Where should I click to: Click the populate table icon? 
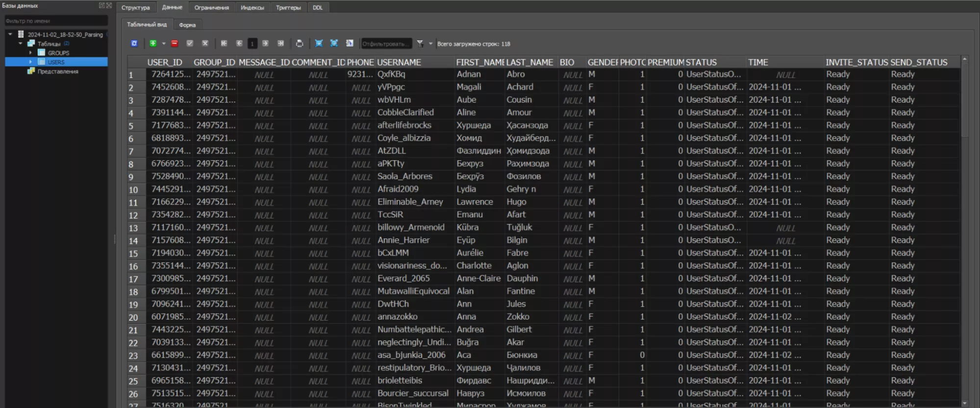coord(350,44)
